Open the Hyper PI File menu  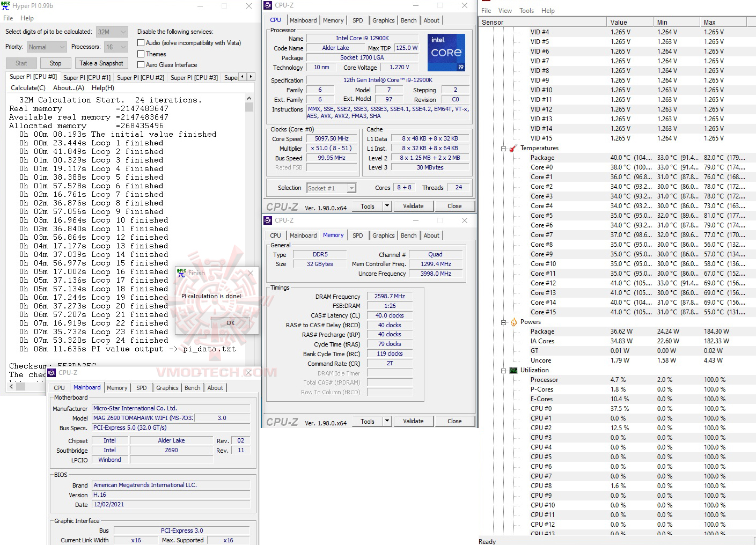(8, 18)
